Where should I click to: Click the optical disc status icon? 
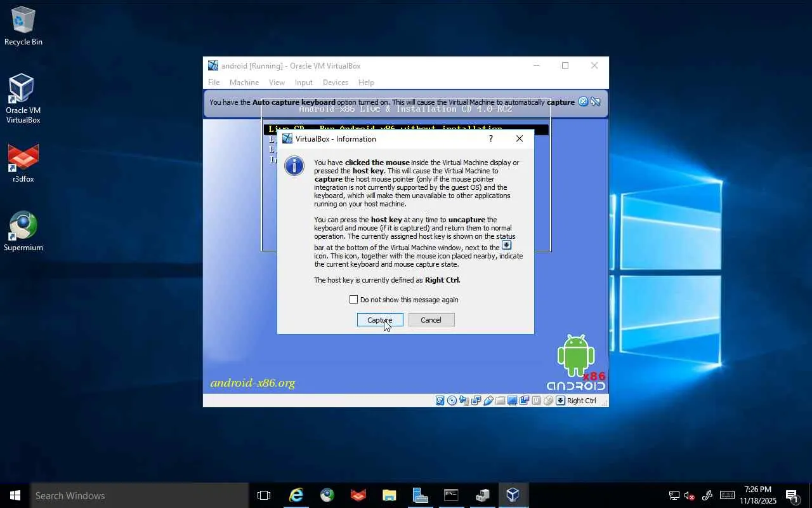click(452, 401)
